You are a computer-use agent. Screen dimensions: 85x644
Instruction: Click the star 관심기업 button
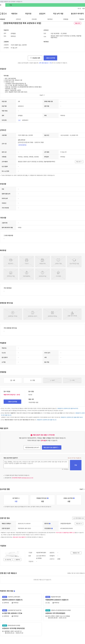[8, 559]
